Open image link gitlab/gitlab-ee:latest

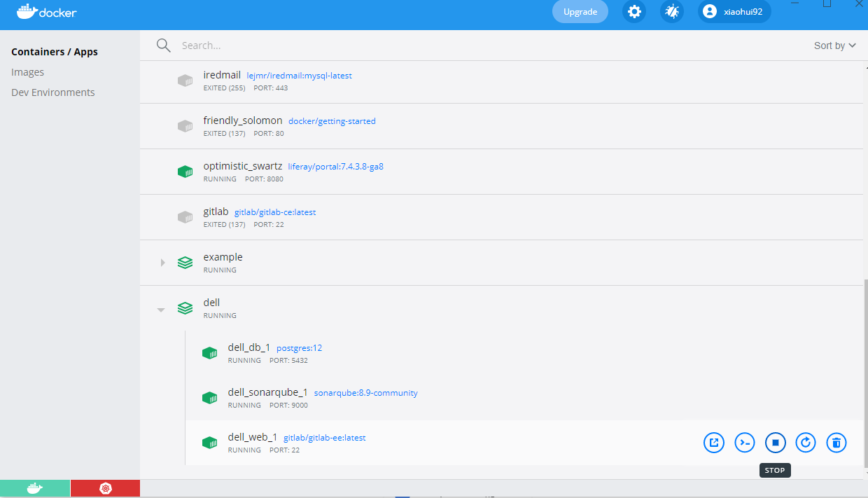coord(325,438)
